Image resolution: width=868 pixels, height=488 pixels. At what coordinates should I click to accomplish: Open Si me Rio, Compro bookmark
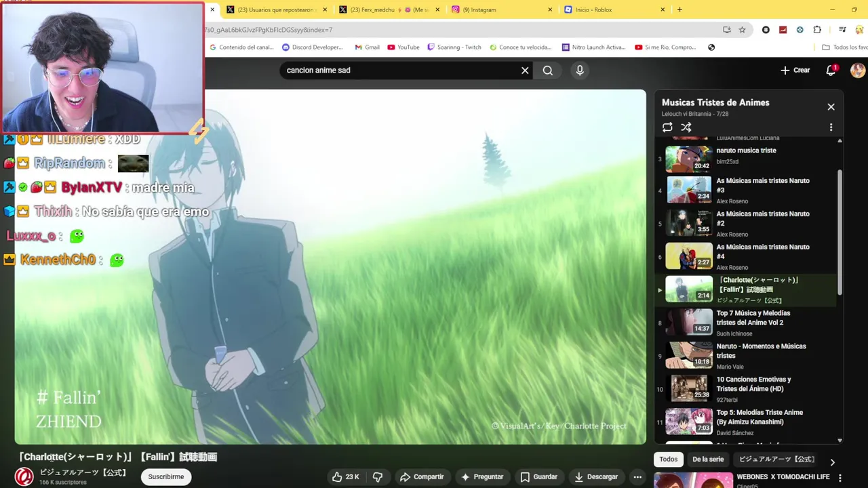tap(665, 47)
